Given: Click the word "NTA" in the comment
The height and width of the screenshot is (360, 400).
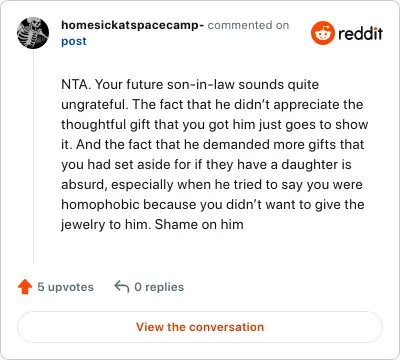Looking at the screenshot, I should pos(74,85).
